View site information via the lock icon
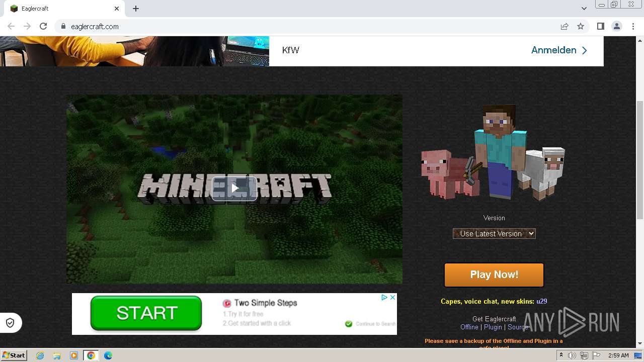This screenshot has width=644, height=362. pos(63,26)
